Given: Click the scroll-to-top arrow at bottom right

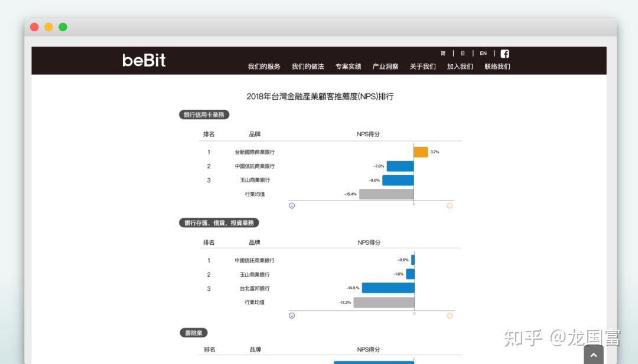Looking at the screenshot, I should pyautogui.click(x=594, y=355).
